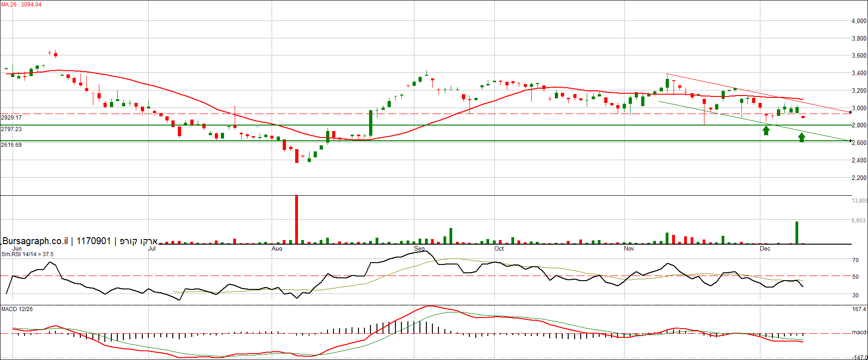Click the left green up arrow marker
This screenshot has height=360, width=868.
pos(766,130)
